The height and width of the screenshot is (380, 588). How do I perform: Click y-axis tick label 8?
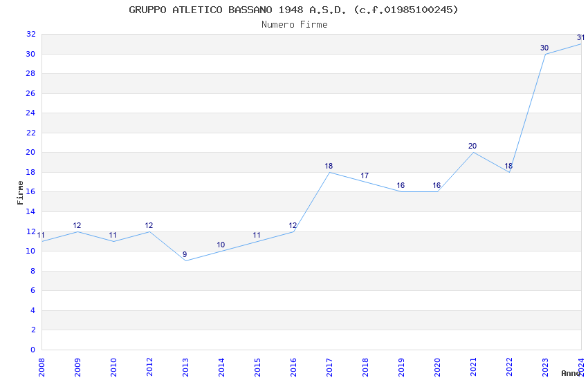pos(33,271)
